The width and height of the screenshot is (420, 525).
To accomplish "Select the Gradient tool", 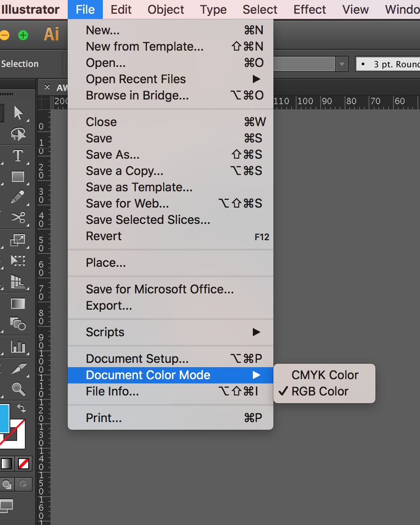I will point(18,304).
